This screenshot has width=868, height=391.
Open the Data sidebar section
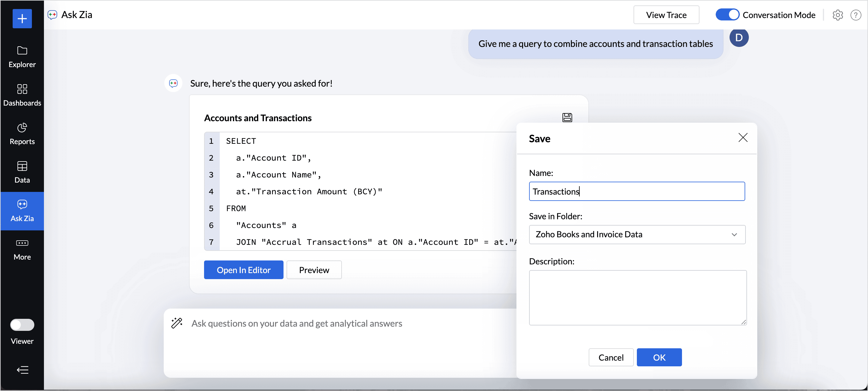[x=22, y=172]
